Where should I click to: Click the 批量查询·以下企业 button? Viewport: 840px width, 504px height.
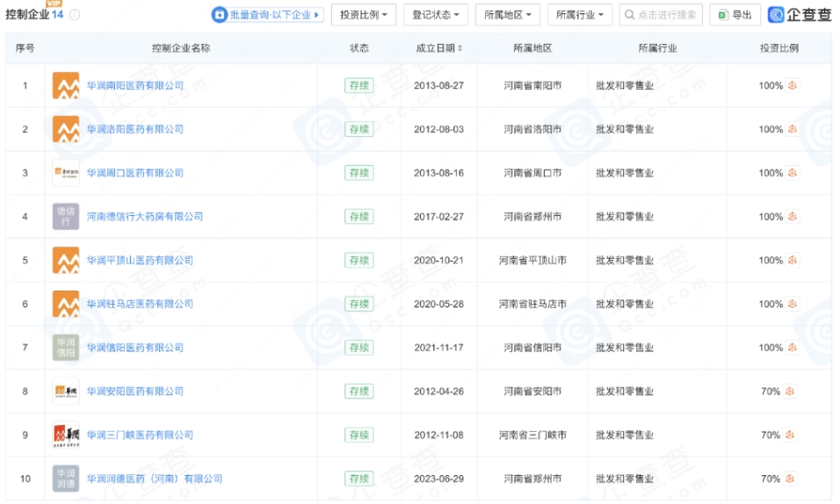[x=267, y=15]
